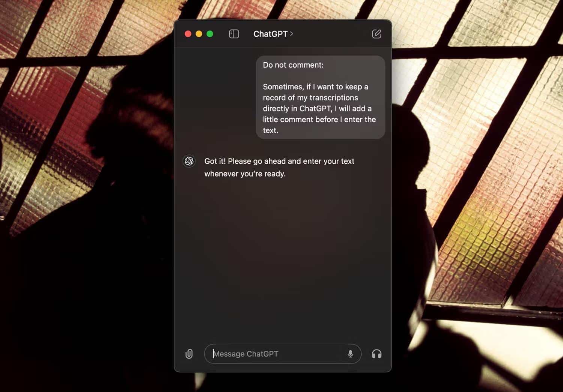Open the ChatGPT model selector chevron
This screenshot has height=392, width=563.
pyautogui.click(x=292, y=34)
